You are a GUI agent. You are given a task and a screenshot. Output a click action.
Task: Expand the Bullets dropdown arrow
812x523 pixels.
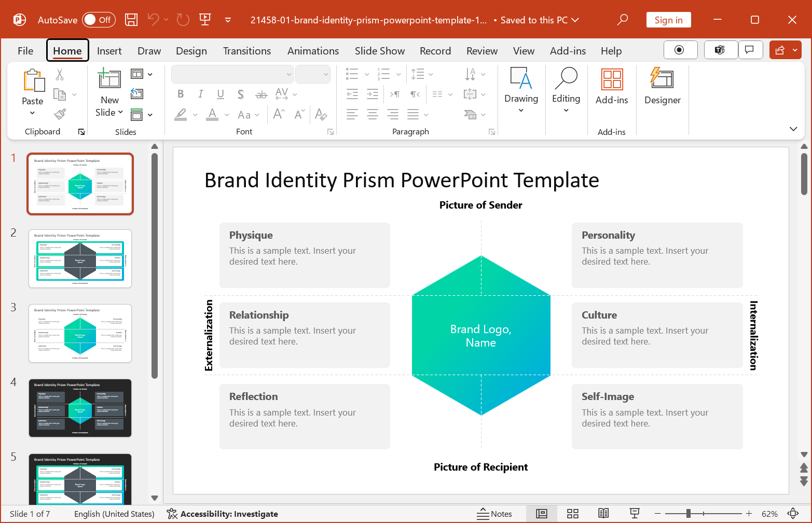coord(367,74)
